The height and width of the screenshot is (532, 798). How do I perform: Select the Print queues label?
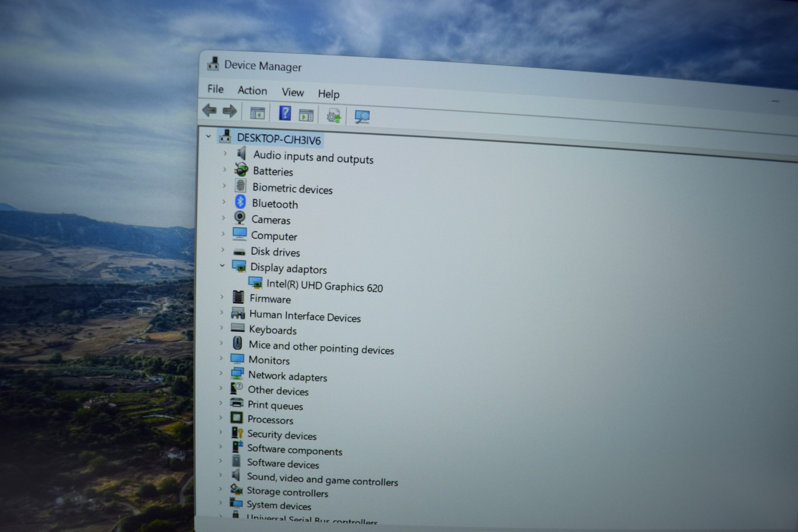(275, 405)
